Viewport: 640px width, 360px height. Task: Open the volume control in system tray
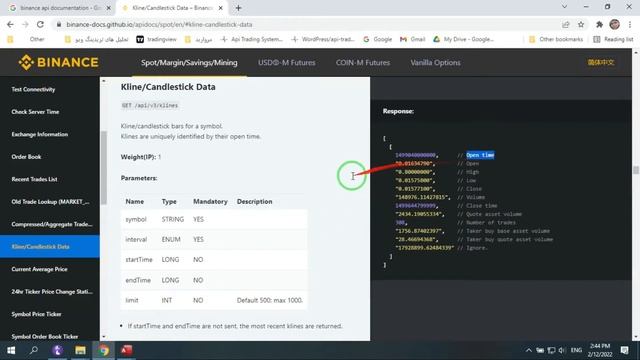click(562, 350)
